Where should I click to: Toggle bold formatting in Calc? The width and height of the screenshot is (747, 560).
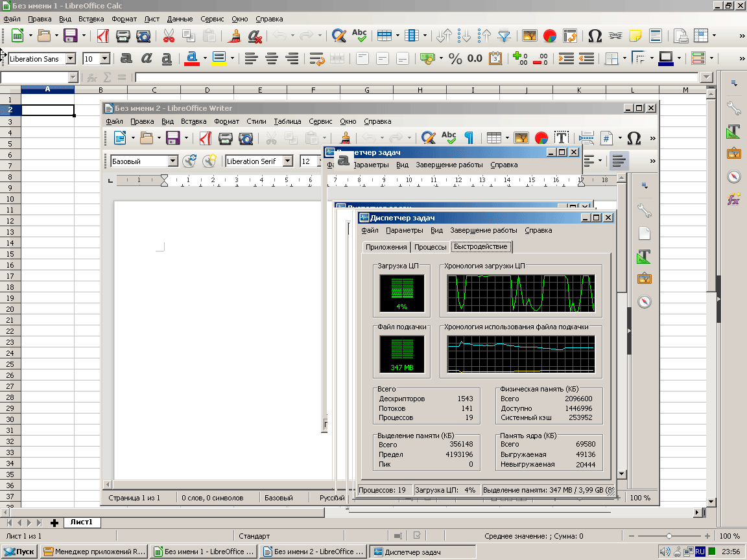coord(126,59)
